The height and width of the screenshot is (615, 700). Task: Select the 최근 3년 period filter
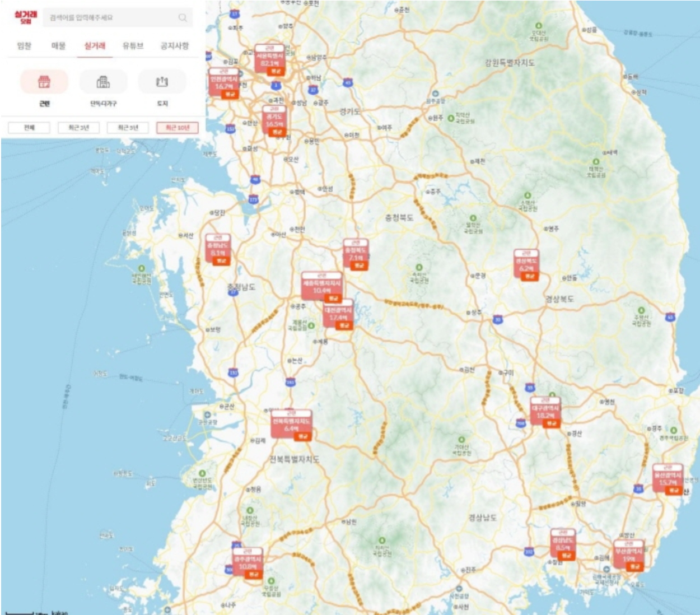pos(78,128)
